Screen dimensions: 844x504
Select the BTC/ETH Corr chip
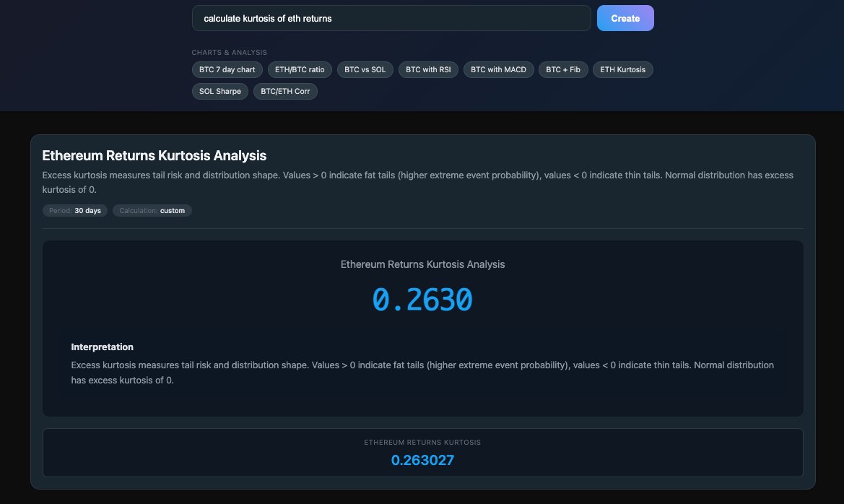285,91
